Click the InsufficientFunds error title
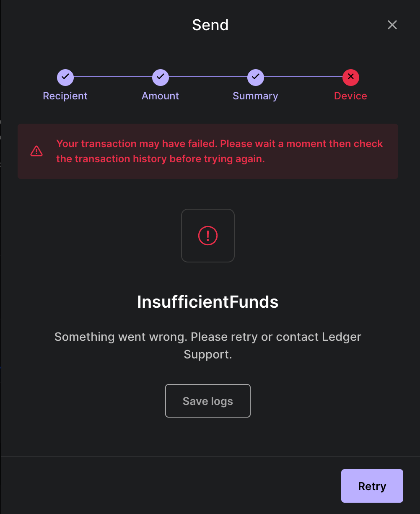 [207, 302]
